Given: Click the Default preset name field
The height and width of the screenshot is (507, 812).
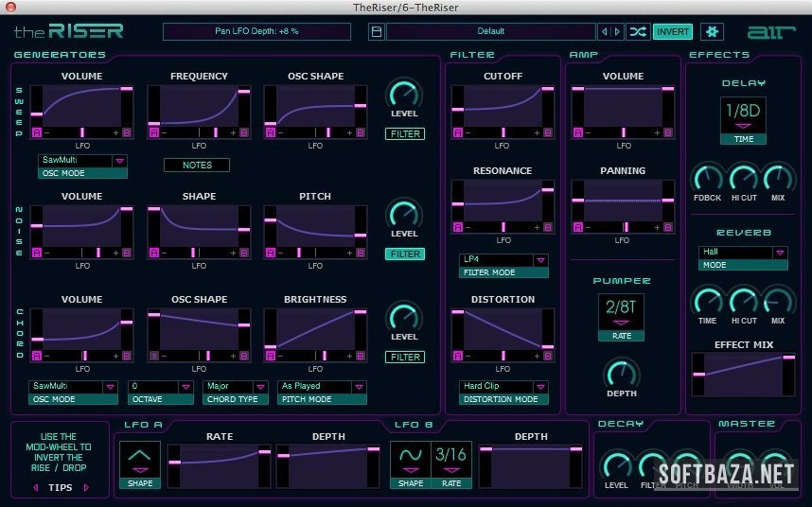Looking at the screenshot, I should [490, 31].
